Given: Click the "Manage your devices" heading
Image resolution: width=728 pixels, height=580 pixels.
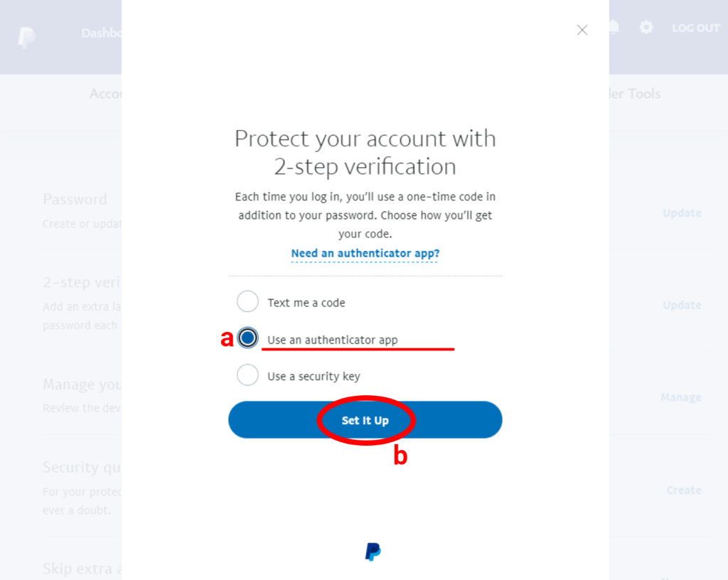Looking at the screenshot, I should click(x=81, y=385).
